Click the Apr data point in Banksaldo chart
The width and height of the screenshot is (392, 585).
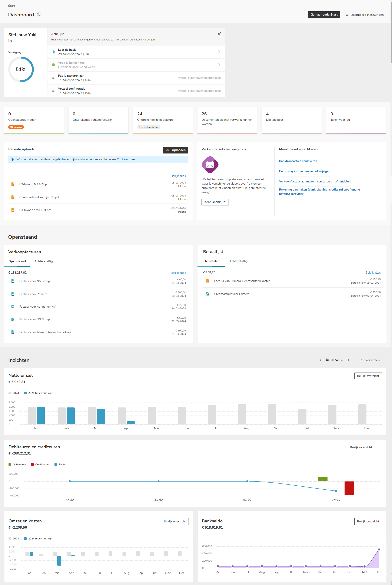pyautogui.click(x=379, y=549)
